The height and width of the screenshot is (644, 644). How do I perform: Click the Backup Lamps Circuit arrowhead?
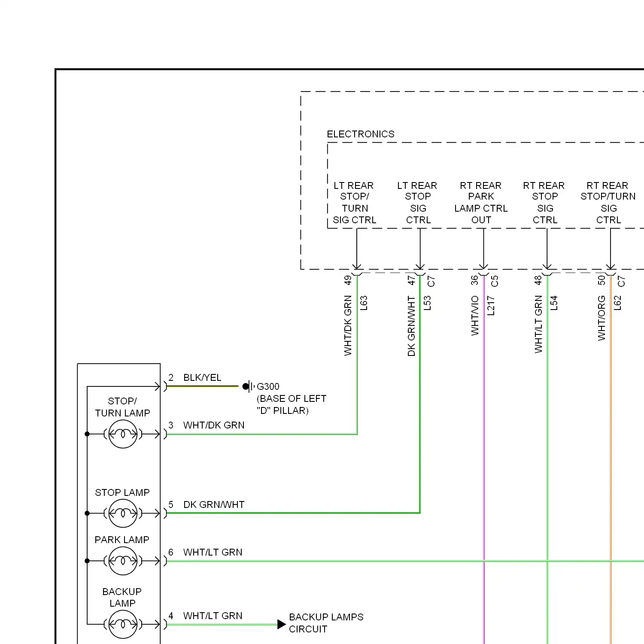282,624
